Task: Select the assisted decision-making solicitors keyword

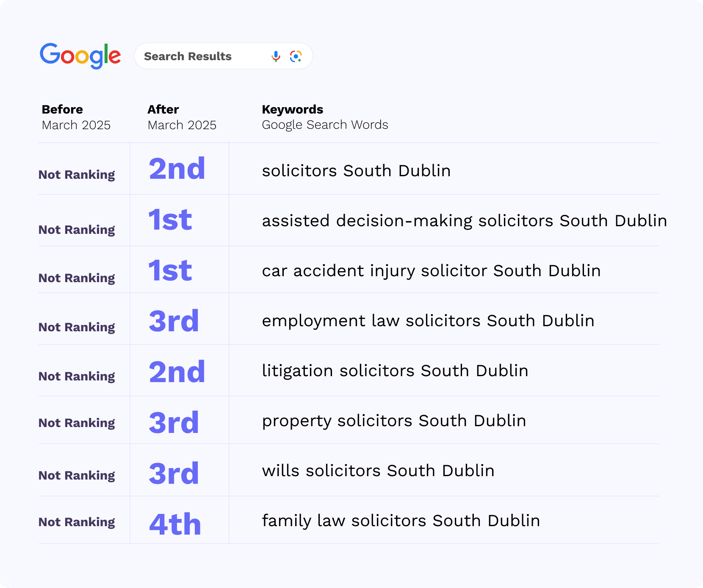Action: (x=464, y=221)
